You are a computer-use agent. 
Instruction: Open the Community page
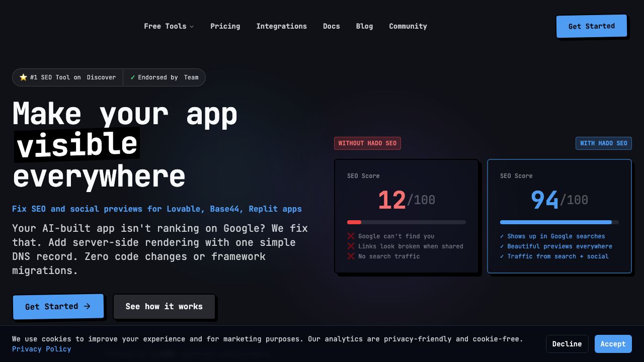coord(408,26)
